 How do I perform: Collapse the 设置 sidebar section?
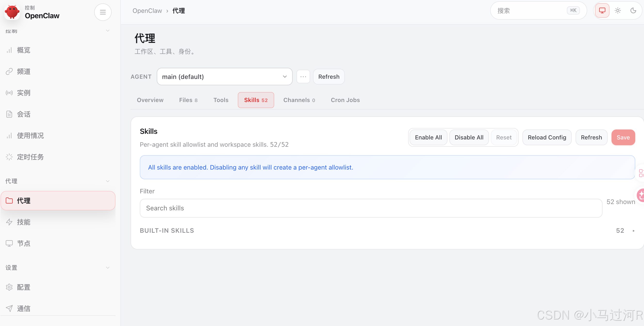107,268
